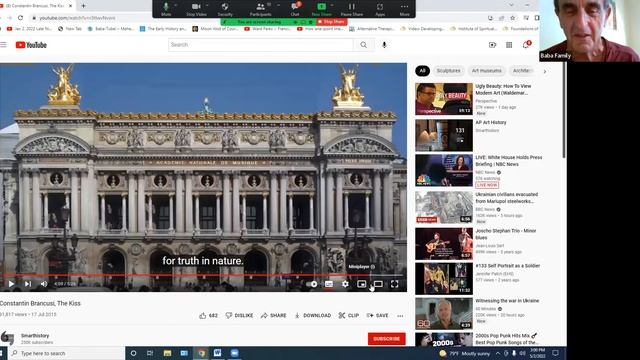Enter full screen mode
This screenshot has width=640, height=360.
tap(395, 284)
